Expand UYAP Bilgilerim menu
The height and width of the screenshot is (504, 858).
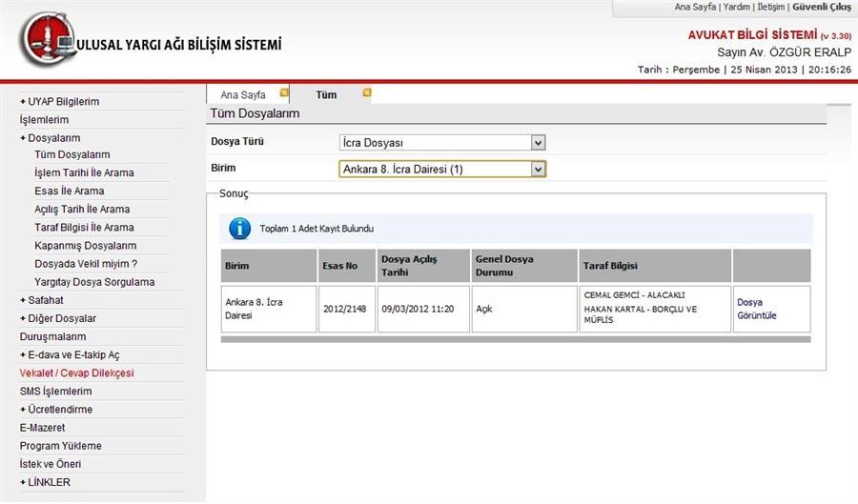point(59,102)
